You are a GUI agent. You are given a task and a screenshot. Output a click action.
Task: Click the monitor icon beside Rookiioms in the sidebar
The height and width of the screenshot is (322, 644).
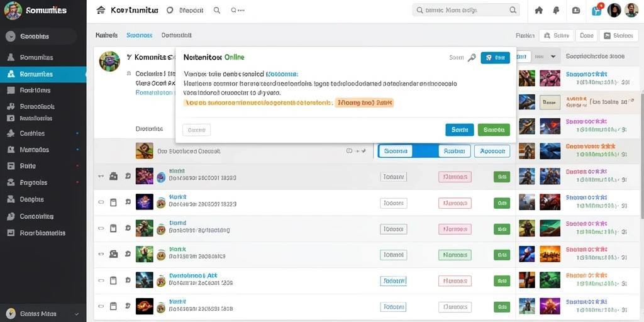tap(11, 91)
